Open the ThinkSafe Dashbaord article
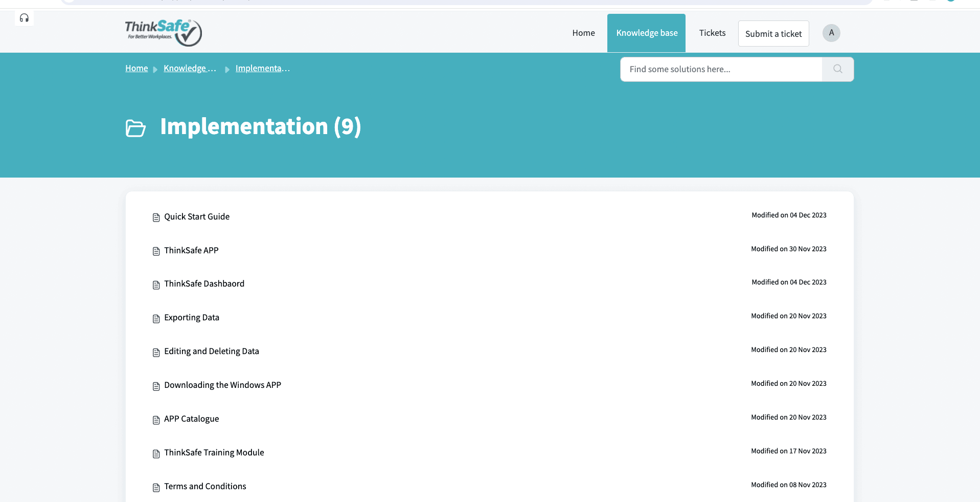 pos(204,283)
